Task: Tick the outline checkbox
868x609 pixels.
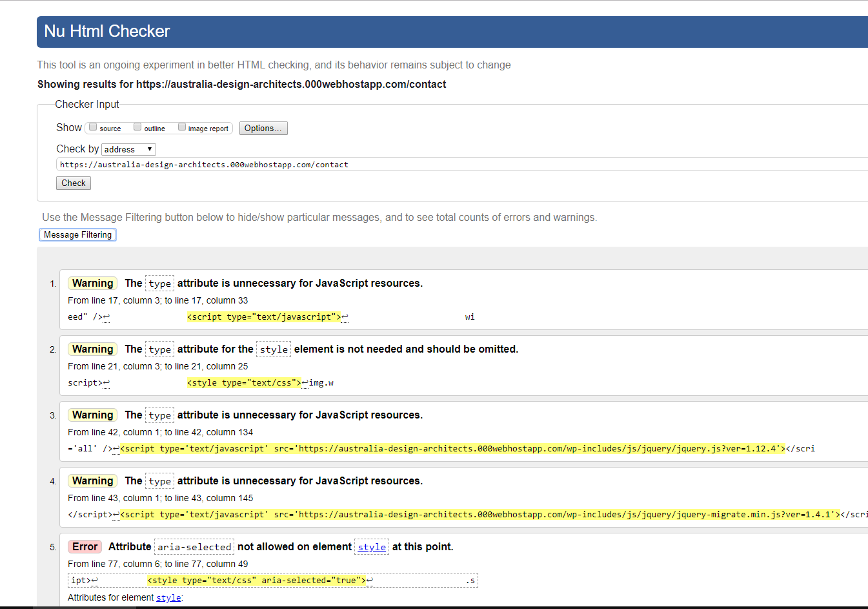Action: pyautogui.click(x=137, y=127)
